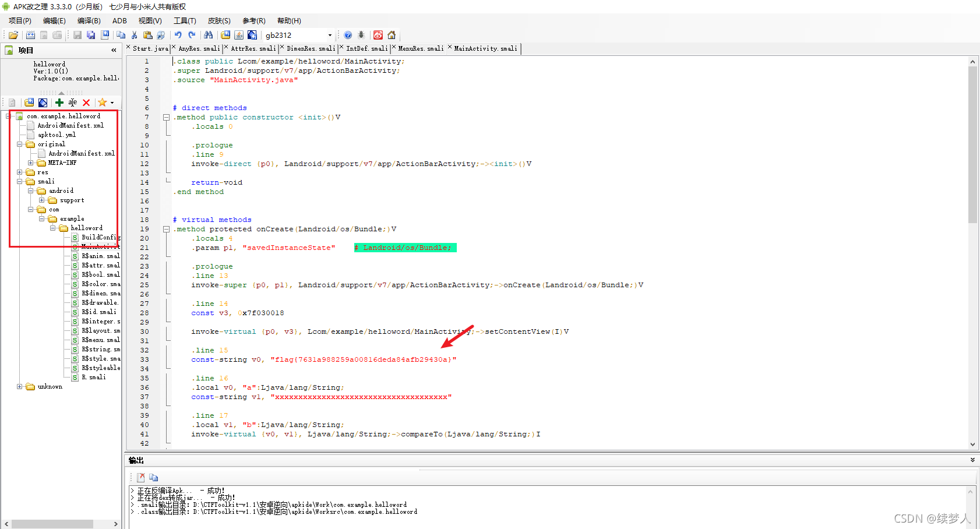Fold the onCreate method at line 19
Viewport: 980px width, 529px height.
[x=166, y=229]
